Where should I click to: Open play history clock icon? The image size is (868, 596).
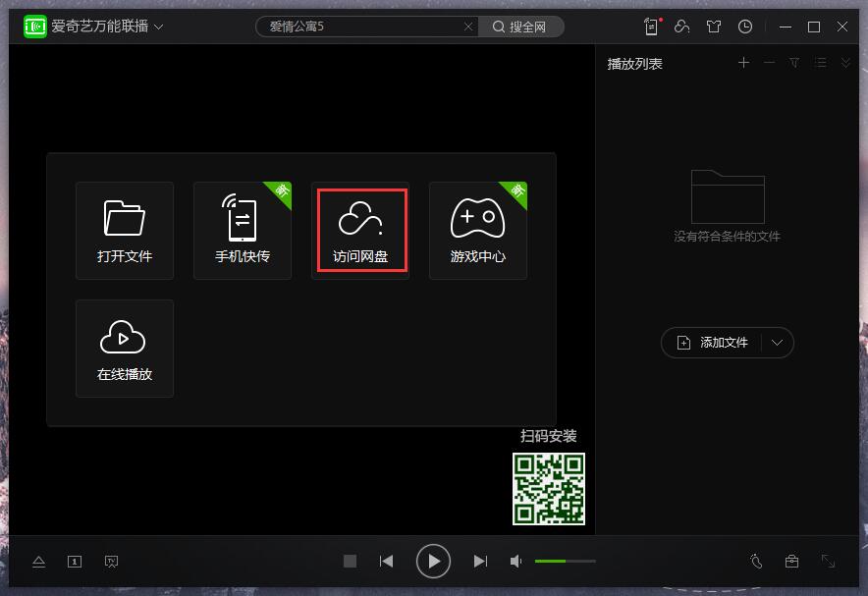(745, 27)
